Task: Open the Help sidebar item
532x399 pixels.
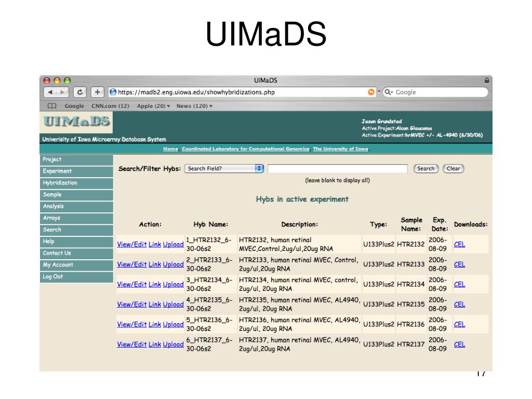Action: coord(76,242)
